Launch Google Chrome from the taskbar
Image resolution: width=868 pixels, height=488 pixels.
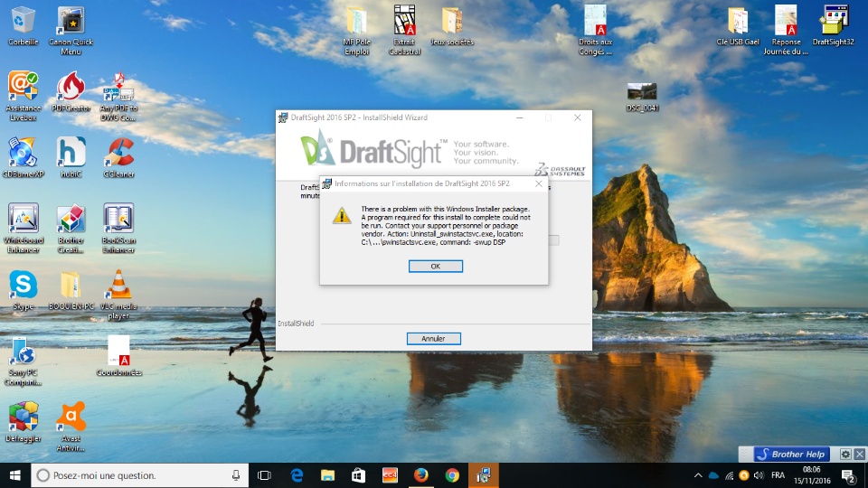click(452, 475)
